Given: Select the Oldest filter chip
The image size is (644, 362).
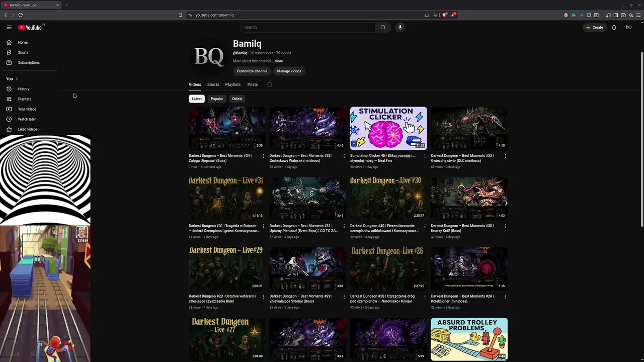Looking at the screenshot, I should [x=237, y=99].
